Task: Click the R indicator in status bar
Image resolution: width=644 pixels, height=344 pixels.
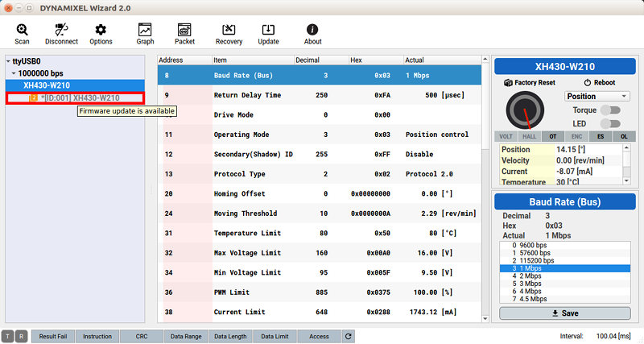Action: [22, 336]
